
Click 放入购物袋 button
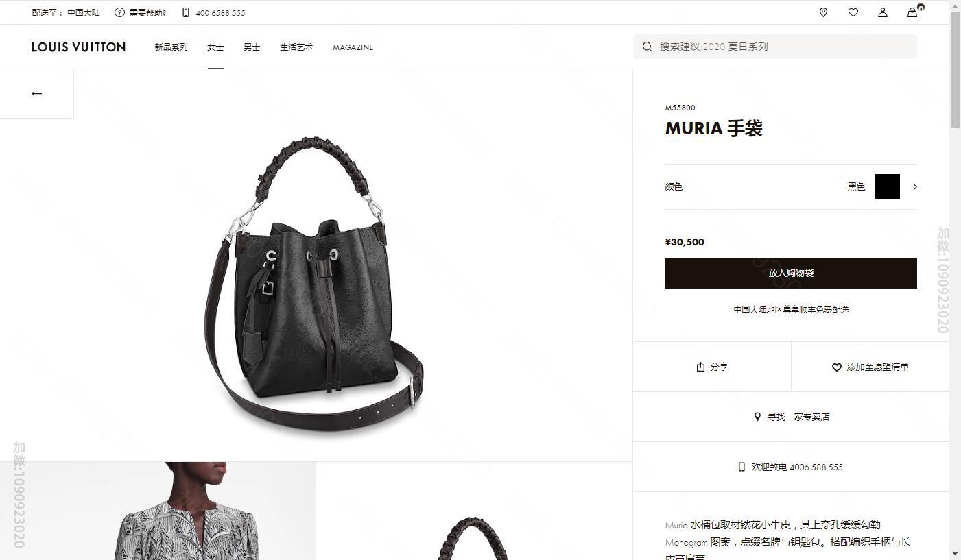pyautogui.click(x=791, y=273)
